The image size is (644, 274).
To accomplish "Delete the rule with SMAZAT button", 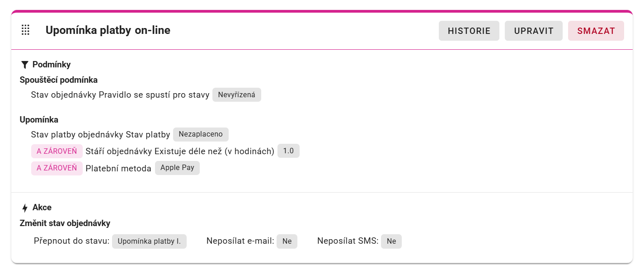I will pos(596,31).
